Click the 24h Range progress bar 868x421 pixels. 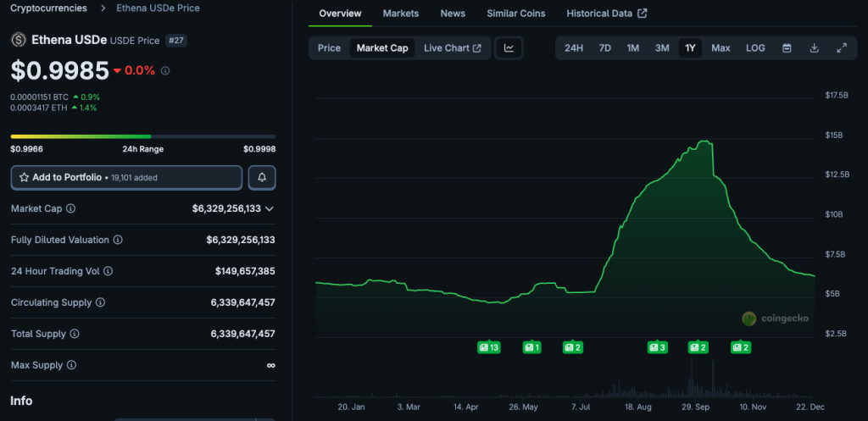click(x=142, y=136)
